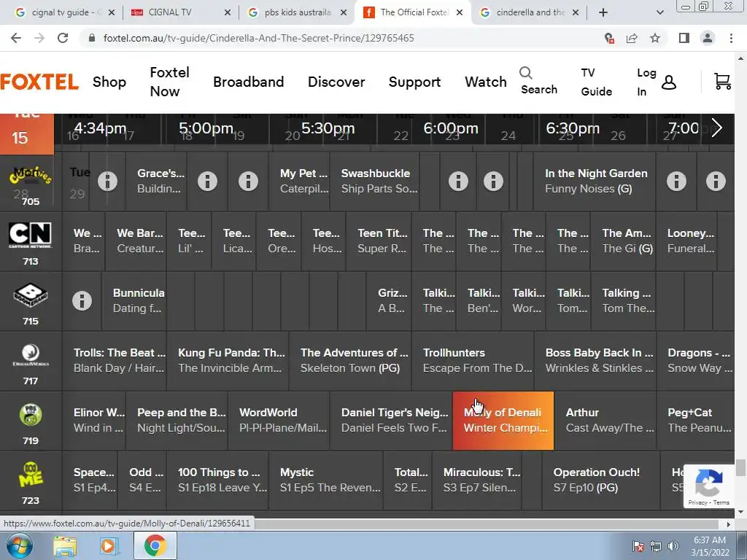Select Cartoon Network channel 713 logo
Viewport: 747px width, 560px height.
pos(31,235)
